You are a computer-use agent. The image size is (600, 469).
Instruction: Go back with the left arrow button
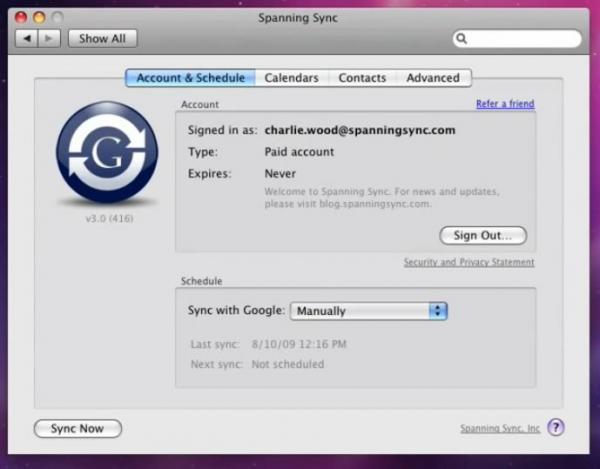click(x=26, y=39)
